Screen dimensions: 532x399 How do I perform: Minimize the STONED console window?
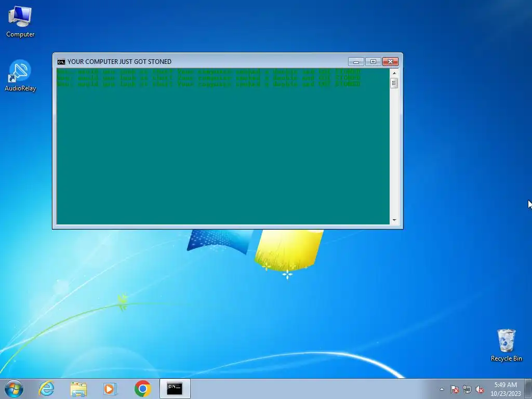[x=356, y=62]
